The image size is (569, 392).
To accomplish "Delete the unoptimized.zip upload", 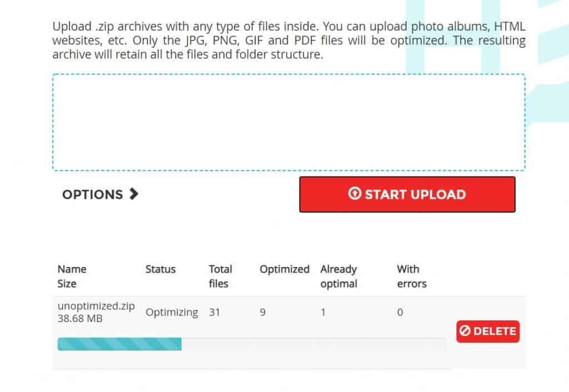I will [x=488, y=331].
